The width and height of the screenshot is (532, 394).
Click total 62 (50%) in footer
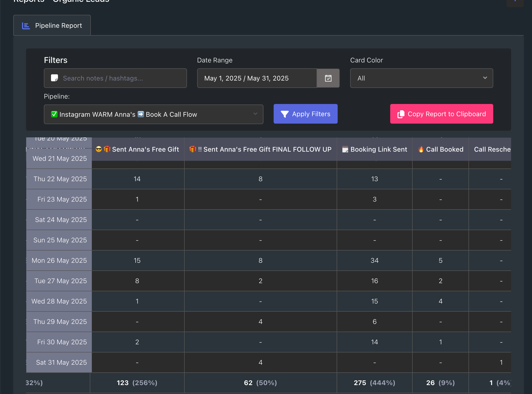260,383
